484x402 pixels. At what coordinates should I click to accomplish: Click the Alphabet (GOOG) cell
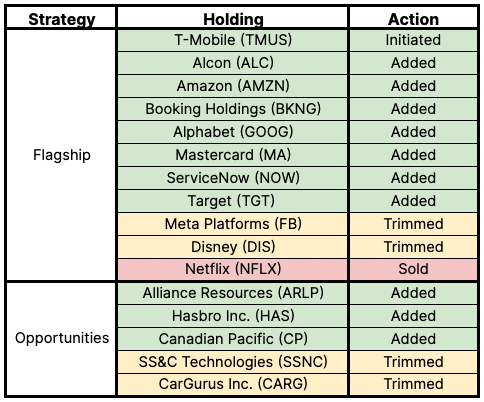(233, 132)
